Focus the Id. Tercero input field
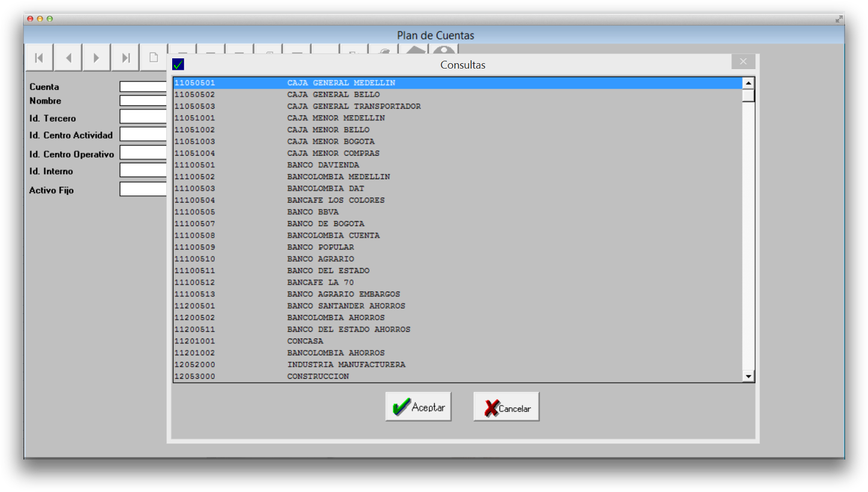Image resolution: width=868 pixels, height=492 pixels. (x=143, y=117)
